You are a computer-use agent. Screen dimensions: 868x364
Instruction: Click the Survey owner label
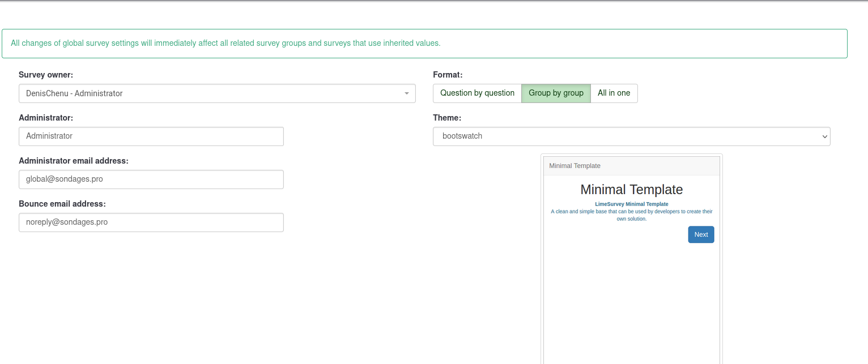[46, 75]
